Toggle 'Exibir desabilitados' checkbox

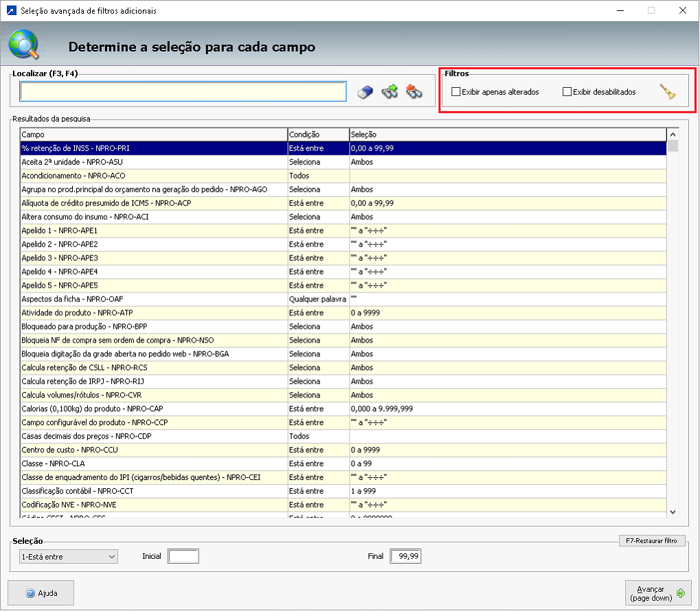567,92
